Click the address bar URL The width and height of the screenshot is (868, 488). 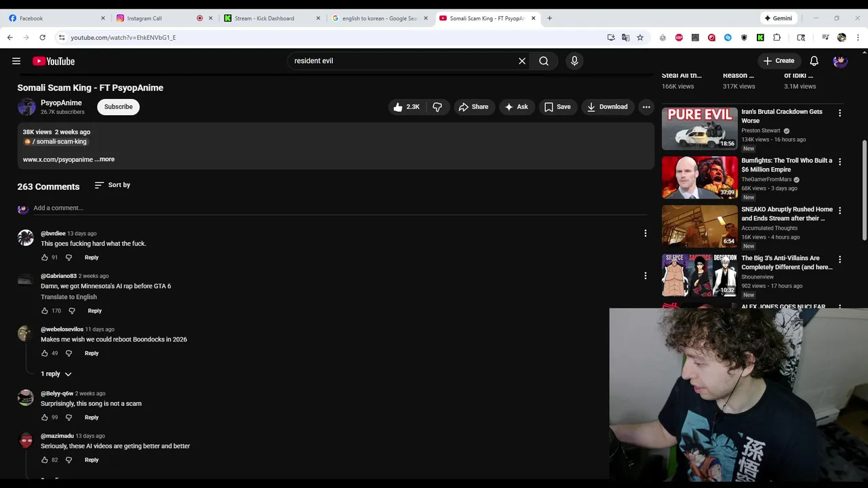click(123, 37)
